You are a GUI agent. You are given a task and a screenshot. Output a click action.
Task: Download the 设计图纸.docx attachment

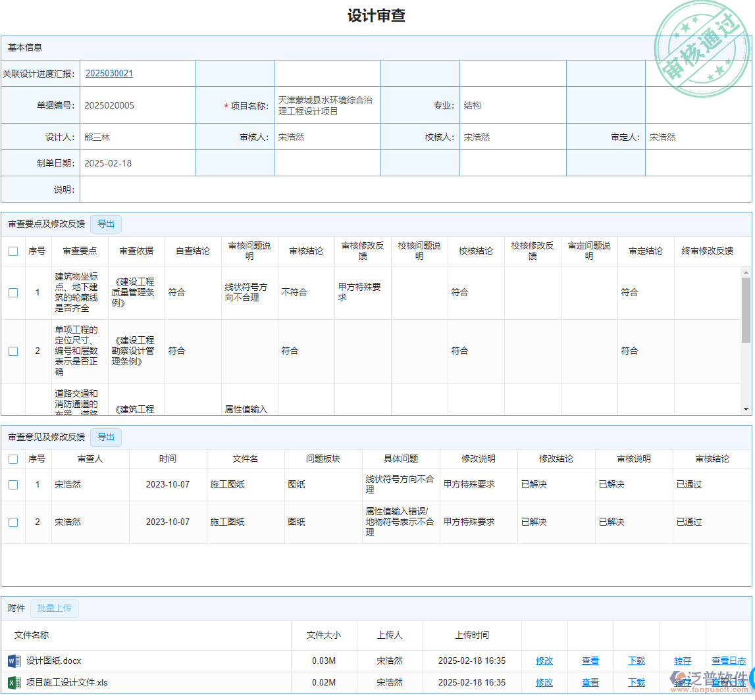637,661
